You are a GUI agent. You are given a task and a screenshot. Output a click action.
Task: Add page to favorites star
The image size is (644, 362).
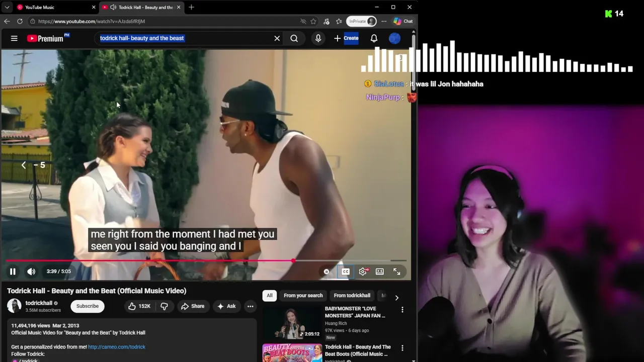pos(313,21)
